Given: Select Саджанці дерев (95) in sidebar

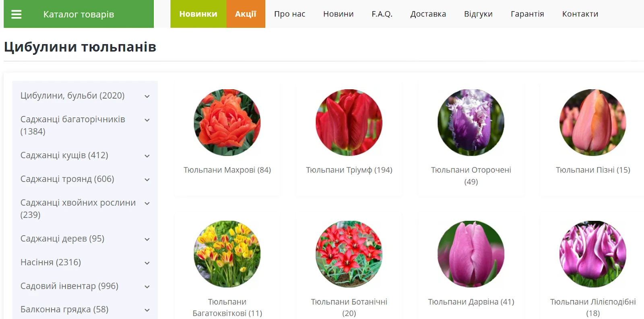Looking at the screenshot, I should pos(62,239).
